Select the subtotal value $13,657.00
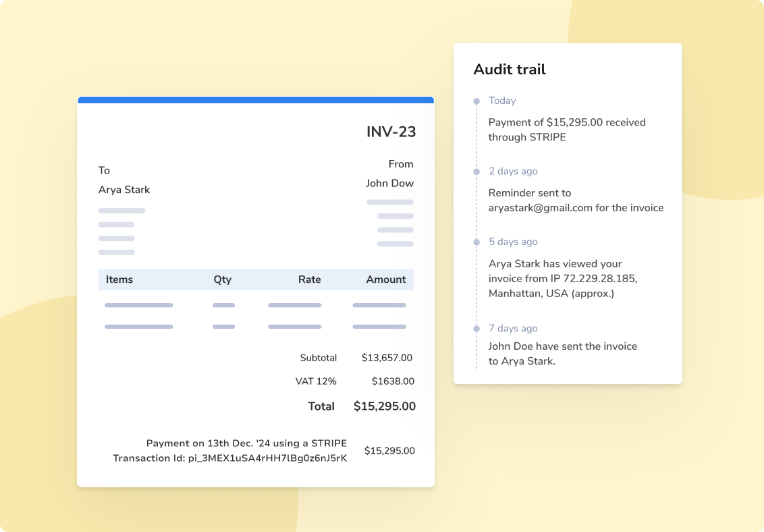The image size is (764, 532). (x=387, y=358)
